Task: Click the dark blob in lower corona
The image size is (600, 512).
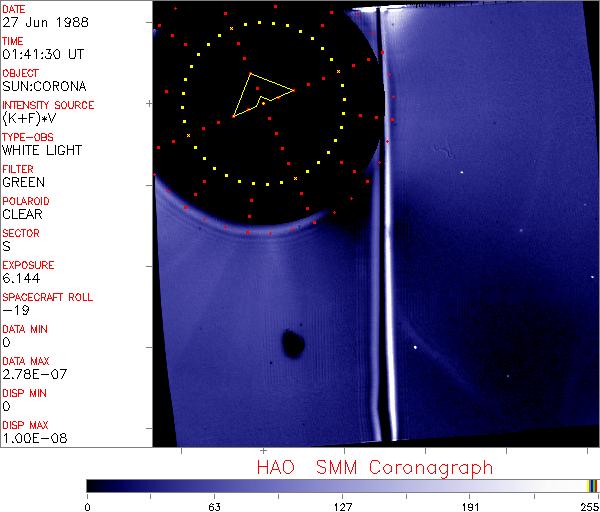Action: coord(293,342)
